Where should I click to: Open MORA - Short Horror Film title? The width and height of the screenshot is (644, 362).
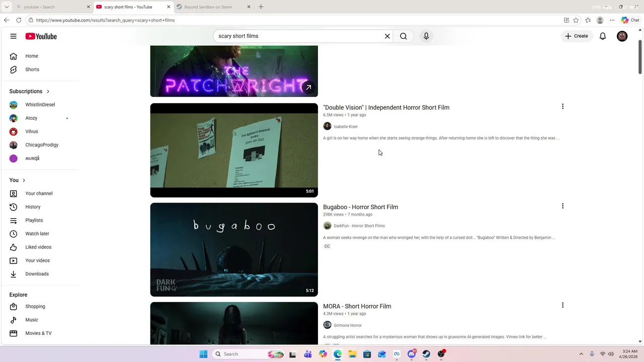pos(357,306)
